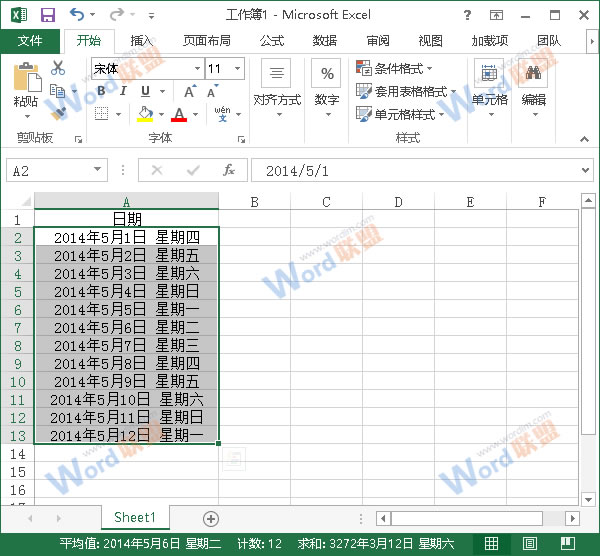
Task: Open the 文件 tab
Action: [30, 41]
